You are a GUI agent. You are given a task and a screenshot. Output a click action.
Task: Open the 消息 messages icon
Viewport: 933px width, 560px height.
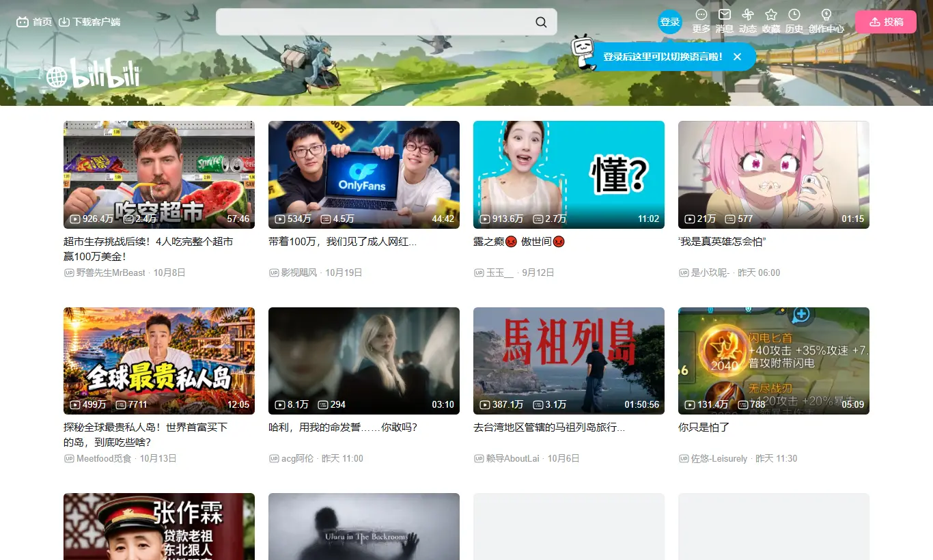click(725, 14)
